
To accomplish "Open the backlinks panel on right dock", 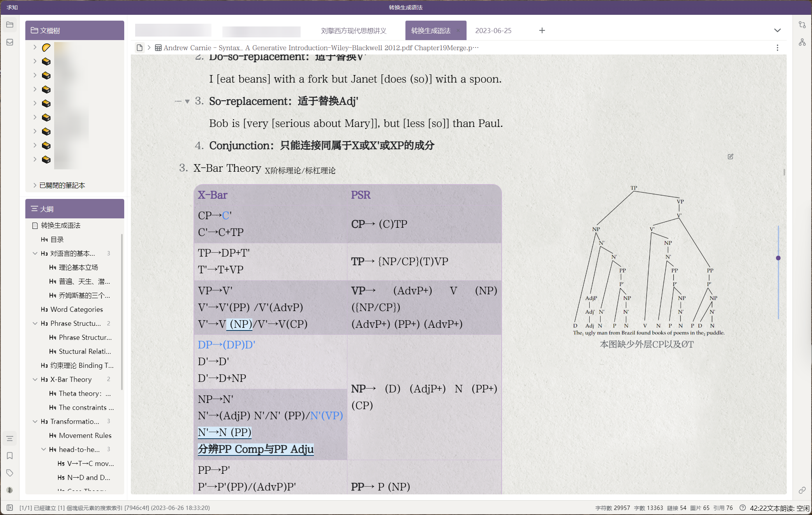I will [802, 25].
